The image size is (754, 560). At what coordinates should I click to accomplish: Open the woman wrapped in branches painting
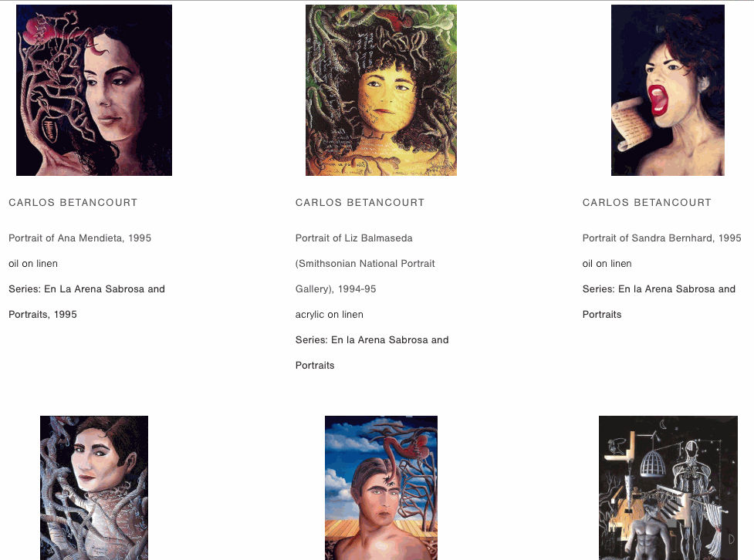(94, 488)
